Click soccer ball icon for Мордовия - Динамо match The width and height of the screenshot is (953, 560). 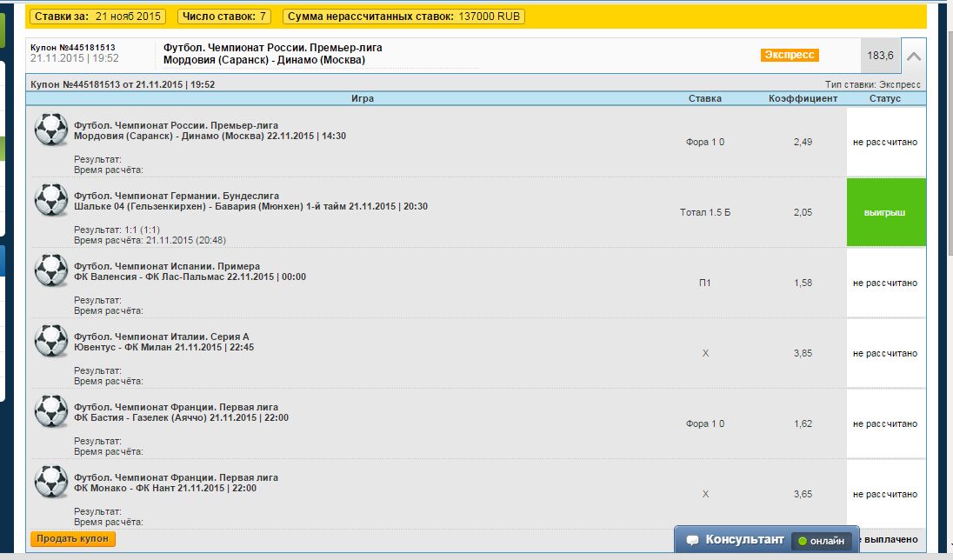tap(51, 130)
